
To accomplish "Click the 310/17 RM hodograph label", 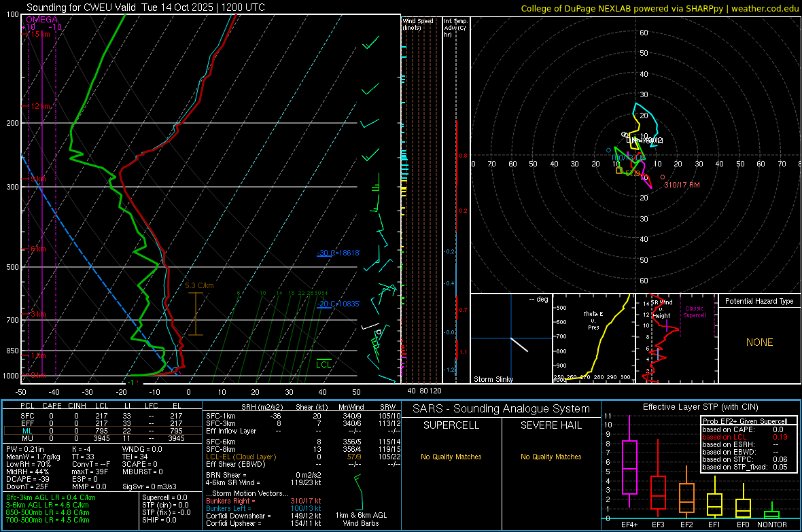I will (682, 185).
